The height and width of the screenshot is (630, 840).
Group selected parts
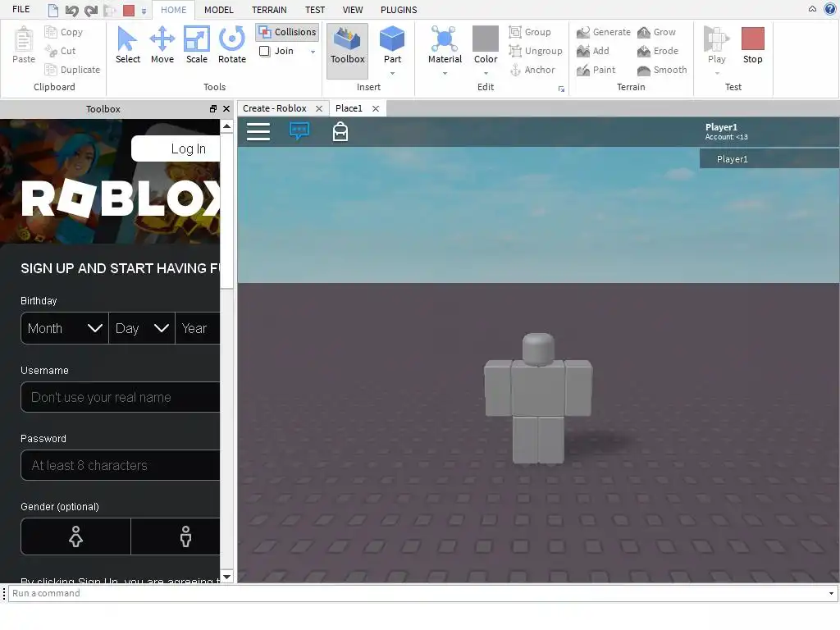tap(530, 32)
